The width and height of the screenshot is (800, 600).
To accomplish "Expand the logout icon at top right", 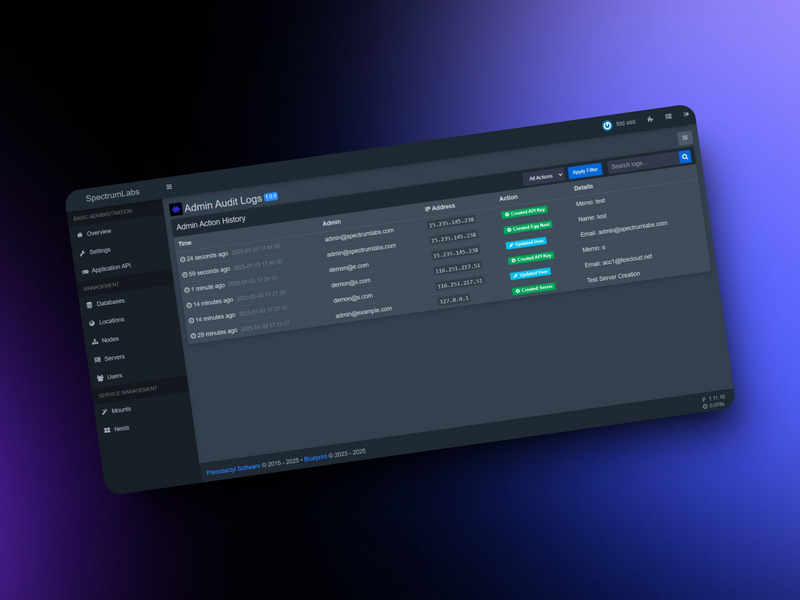I will (x=686, y=114).
